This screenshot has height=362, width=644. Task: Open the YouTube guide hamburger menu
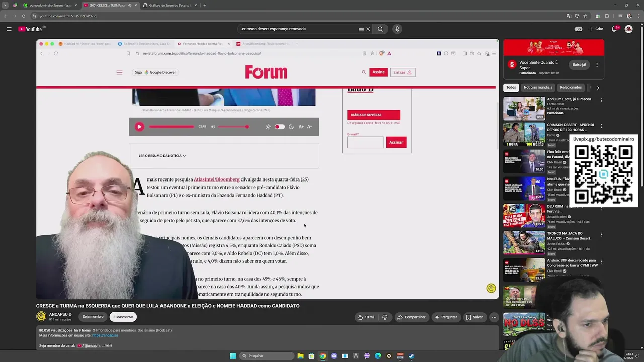tap(9, 29)
